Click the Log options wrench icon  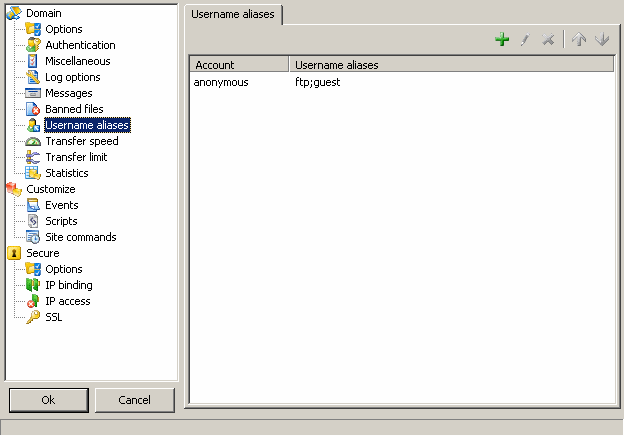(x=33, y=77)
